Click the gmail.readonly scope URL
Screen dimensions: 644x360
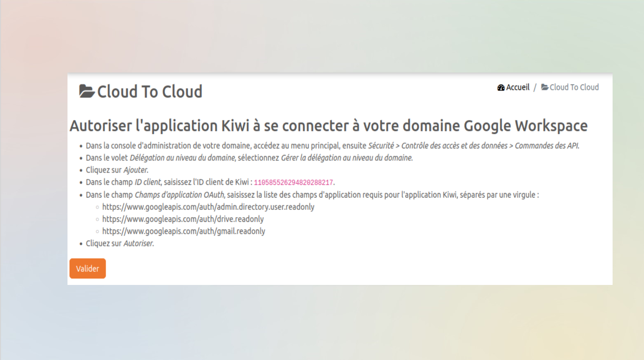183,232
